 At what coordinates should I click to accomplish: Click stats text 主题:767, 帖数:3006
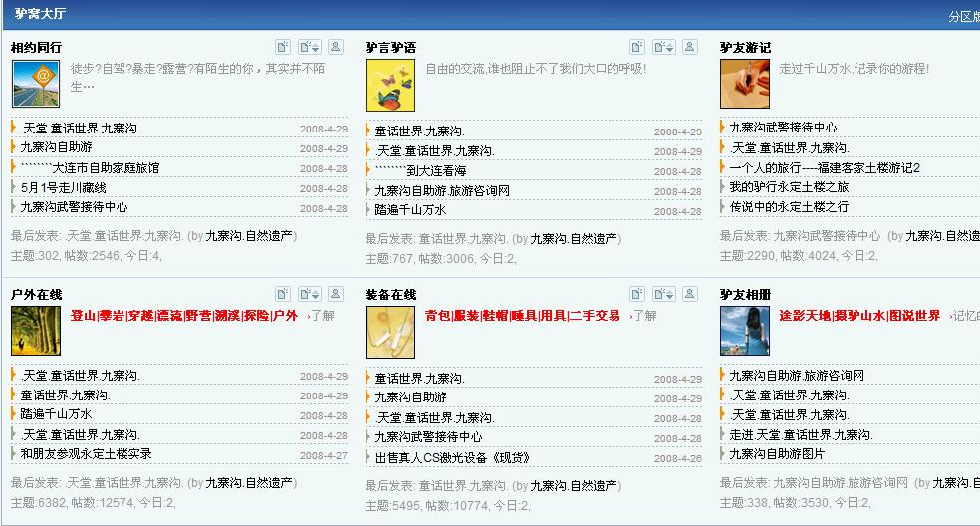pos(440,259)
